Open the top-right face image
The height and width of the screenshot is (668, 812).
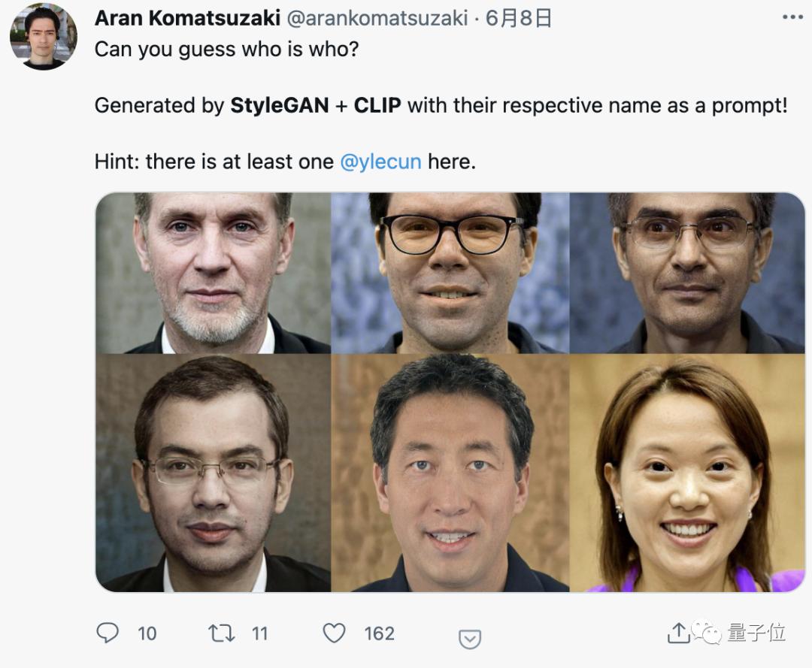tap(687, 273)
